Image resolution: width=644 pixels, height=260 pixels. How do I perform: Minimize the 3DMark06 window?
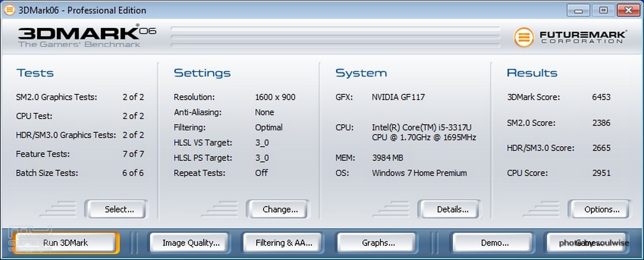click(579, 10)
